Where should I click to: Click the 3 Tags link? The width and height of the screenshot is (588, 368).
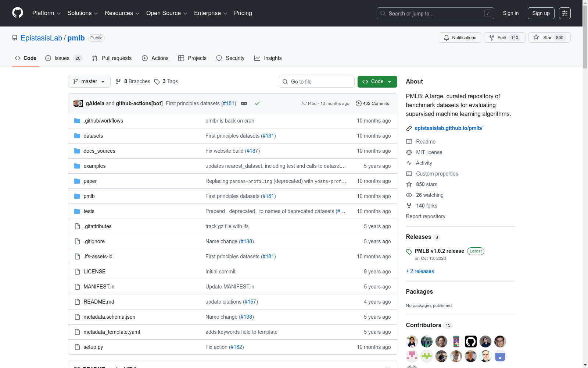[166, 81]
